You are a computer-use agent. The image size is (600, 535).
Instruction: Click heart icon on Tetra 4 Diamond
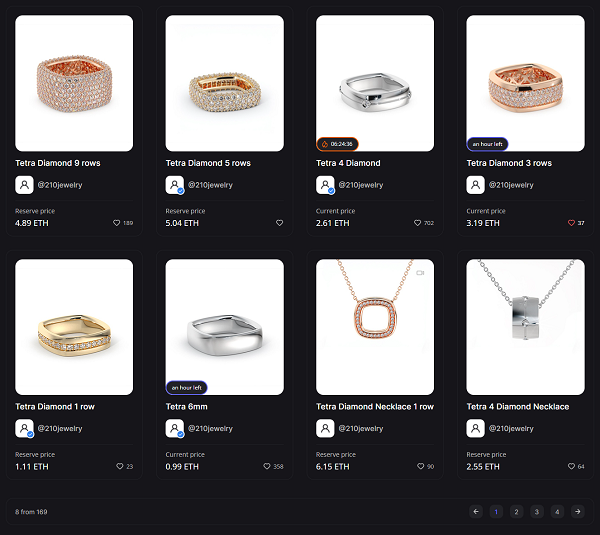(x=417, y=223)
